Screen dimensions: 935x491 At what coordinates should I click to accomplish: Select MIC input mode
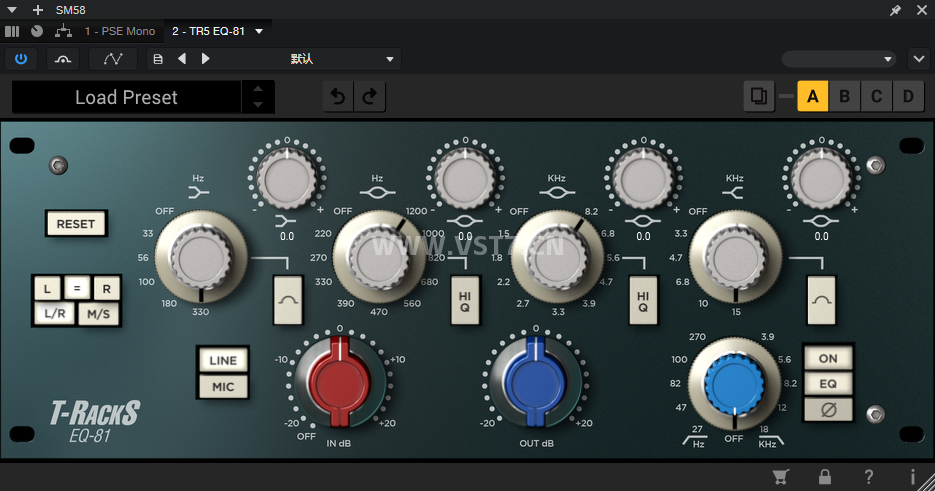223,387
